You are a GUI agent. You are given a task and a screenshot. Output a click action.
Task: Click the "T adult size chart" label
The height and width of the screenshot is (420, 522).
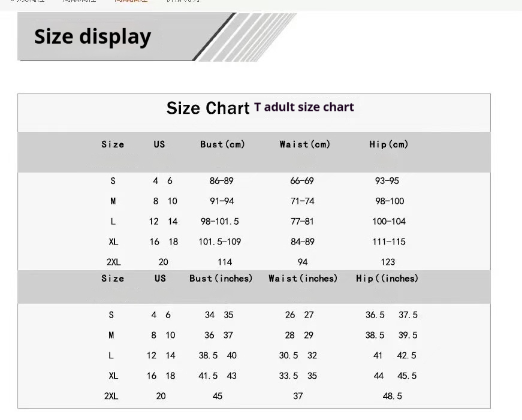[304, 107]
